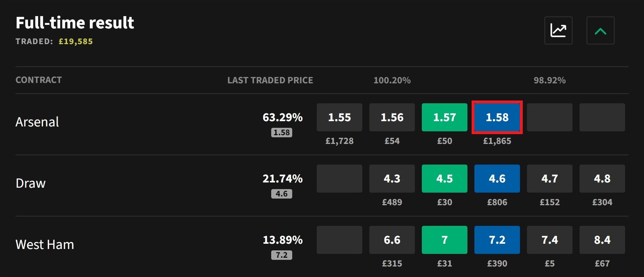The image size is (644, 277).
Task: Click Arsenal 1.56 odds box
Action: (392, 117)
